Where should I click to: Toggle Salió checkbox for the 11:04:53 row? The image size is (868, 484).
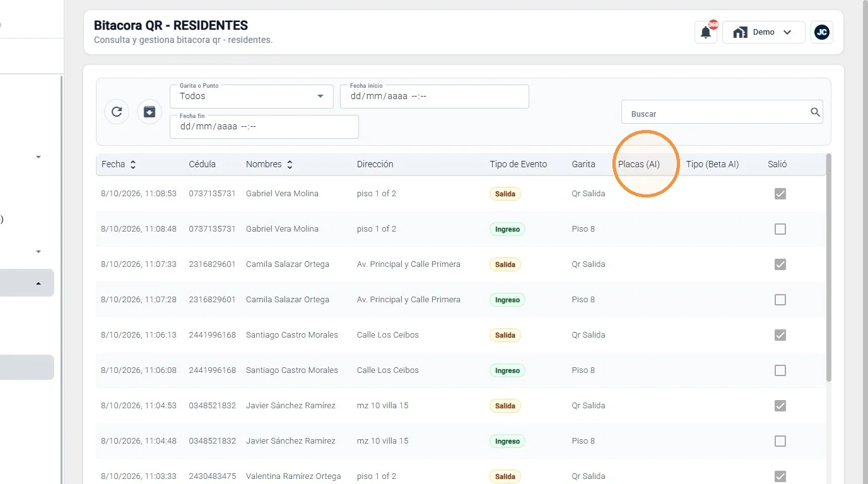click(780, 406)
